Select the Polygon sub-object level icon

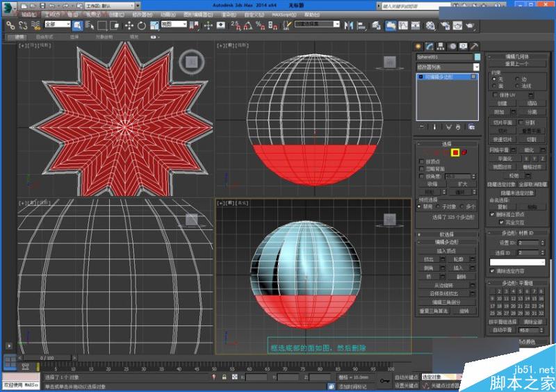[x=455, y=152]
